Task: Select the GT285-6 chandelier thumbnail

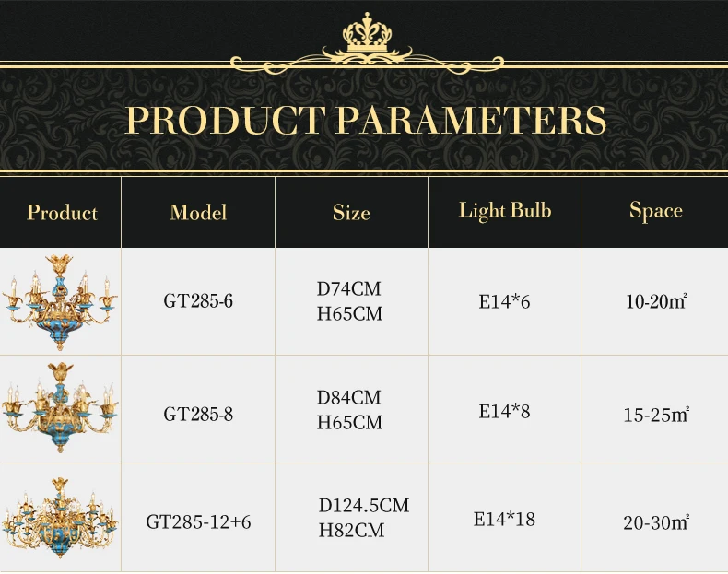Action: 60,302
